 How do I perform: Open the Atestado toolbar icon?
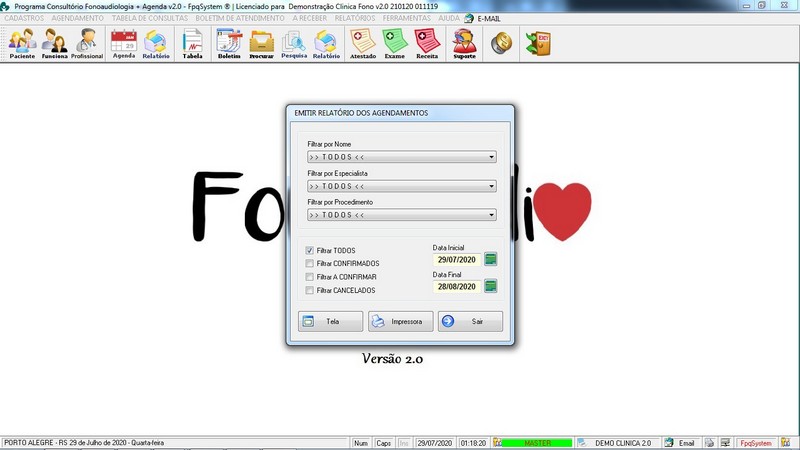(363, 44)
